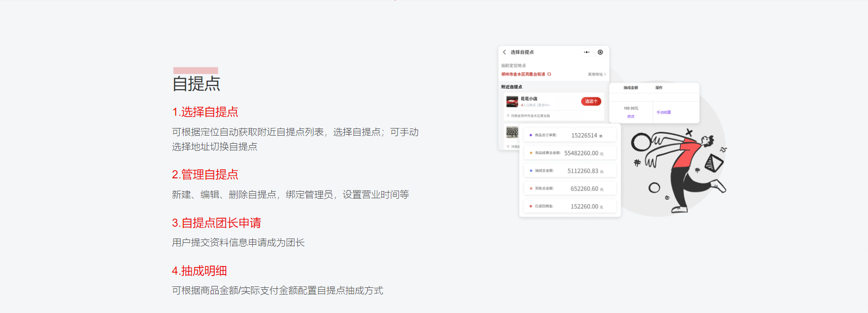Click the text starting 新建、编辑、删除自提点
This screenshot has width=868, height=313.
[x=290, y=194]
